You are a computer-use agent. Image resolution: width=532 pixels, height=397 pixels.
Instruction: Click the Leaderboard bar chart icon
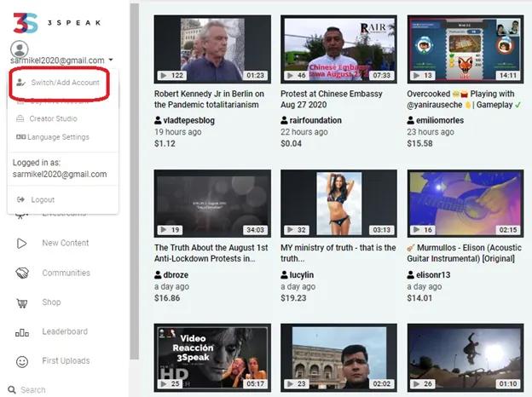(x=22, y=332)
